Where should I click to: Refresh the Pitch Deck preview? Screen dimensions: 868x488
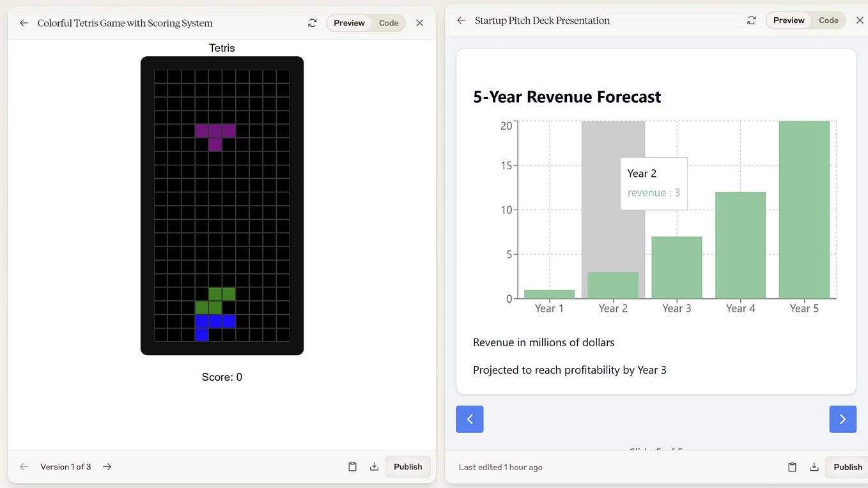pos(752,20)
